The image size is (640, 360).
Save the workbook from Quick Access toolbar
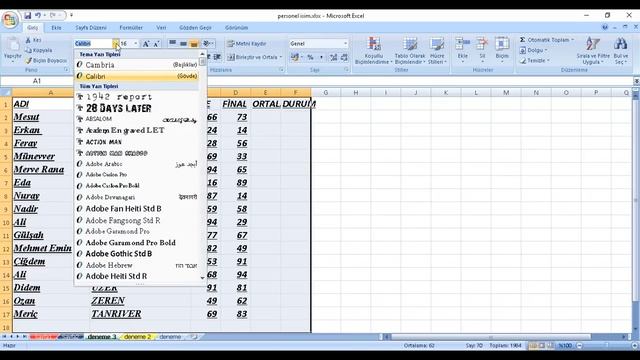(x=27, y=16)
